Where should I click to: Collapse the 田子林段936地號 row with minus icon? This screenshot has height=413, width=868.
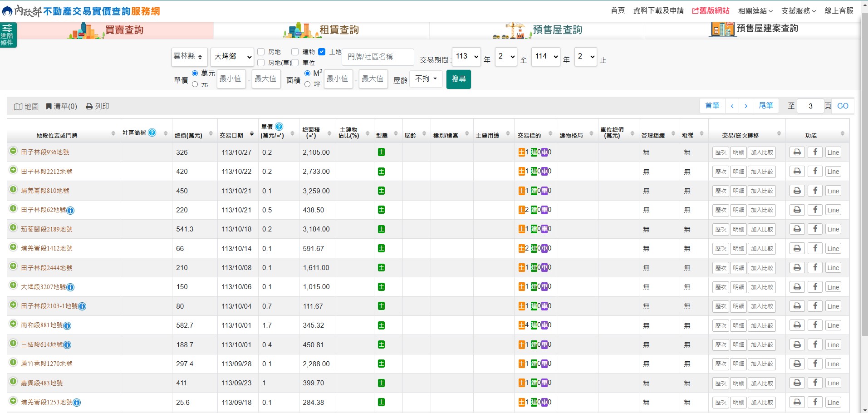point(13,151)
